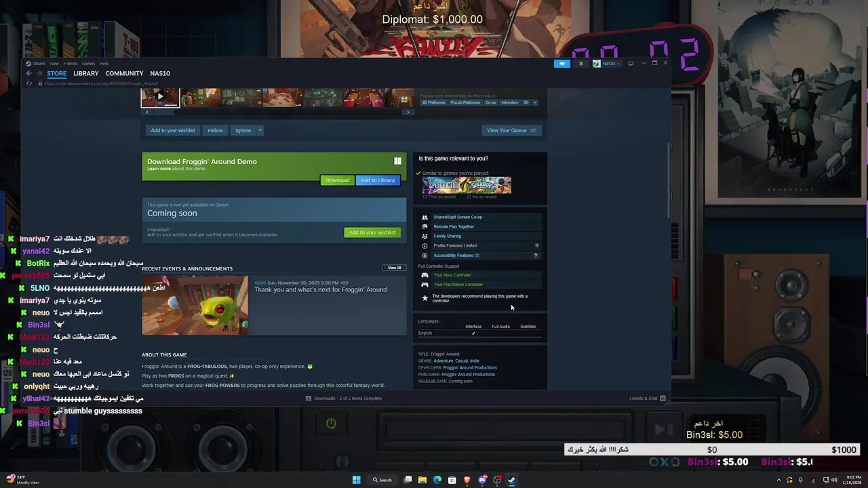Screen dimensions: 868x488
Task: Open the Games menu
Action: pos(89,64)
